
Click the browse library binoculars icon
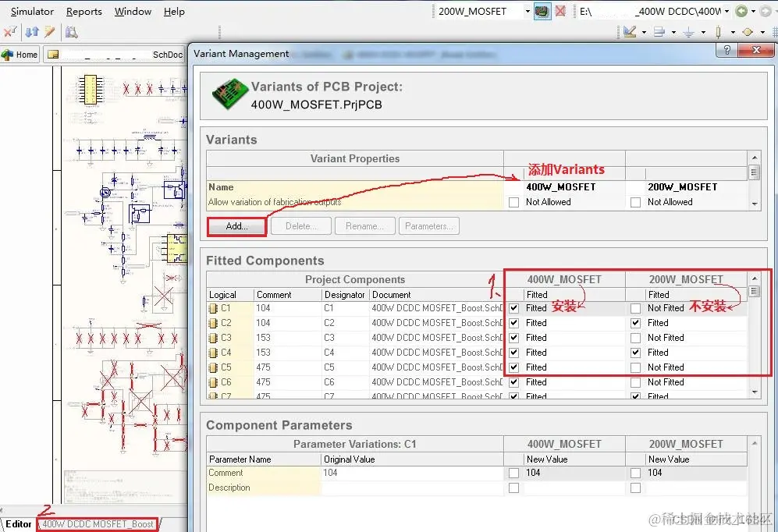click(72, 32)
